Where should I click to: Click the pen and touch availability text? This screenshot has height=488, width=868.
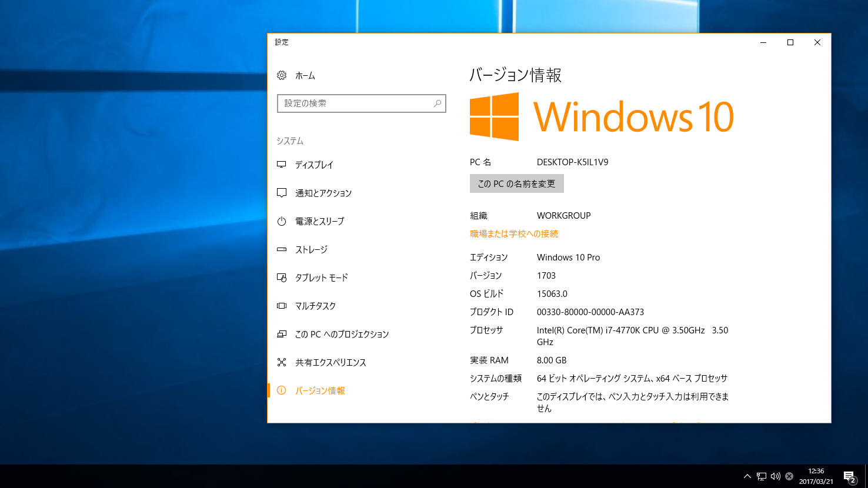[x=633, y=403]
